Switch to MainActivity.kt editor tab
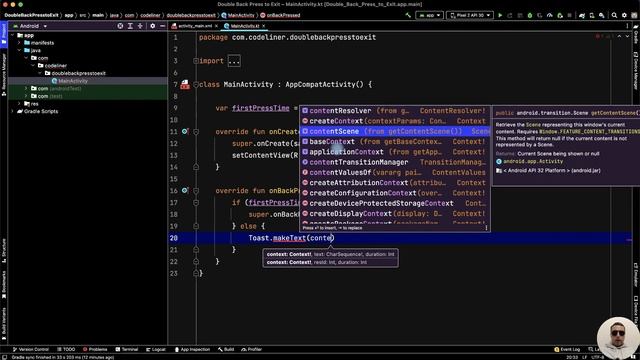640x360 pixels. 244,26
